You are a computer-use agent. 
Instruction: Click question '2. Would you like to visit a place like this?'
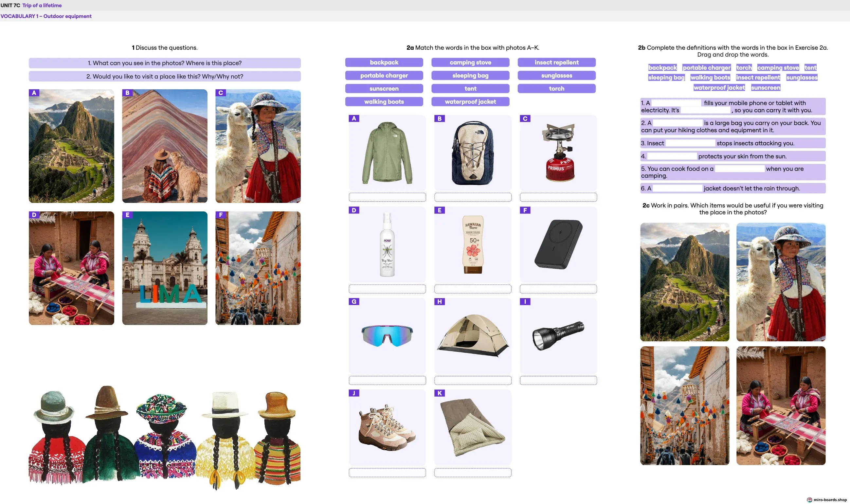(165, 76)
